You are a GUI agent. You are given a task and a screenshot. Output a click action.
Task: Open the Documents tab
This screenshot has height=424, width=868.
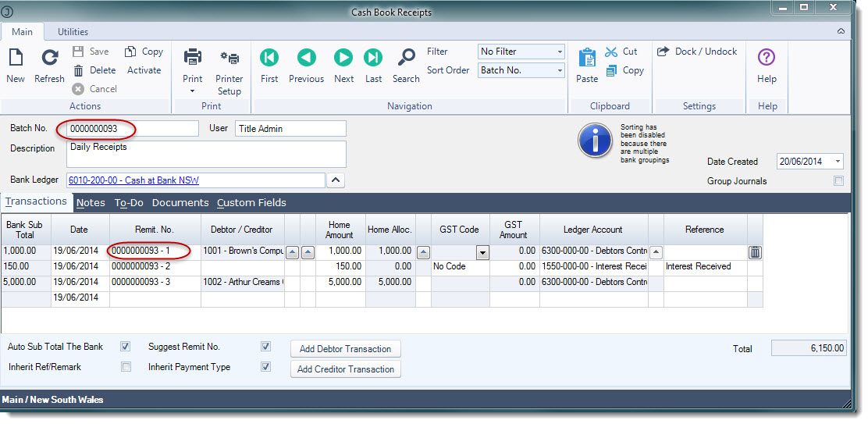click(180, 202)
